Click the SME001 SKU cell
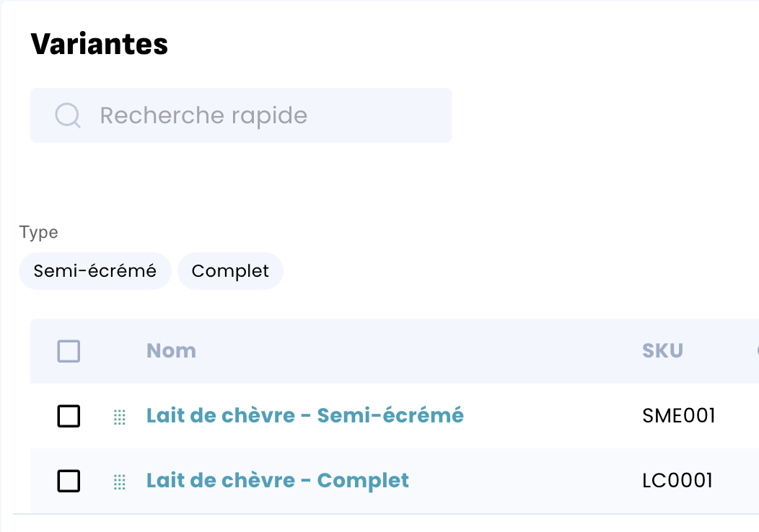 (x=678, y=416)
